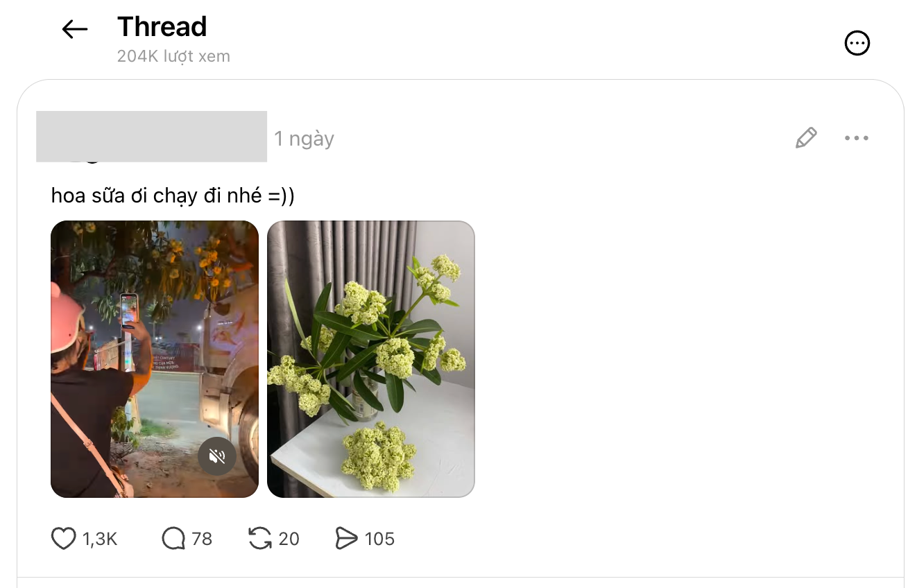Click the pencil edit icon
This screenshot has width=917, height=588.
805,138
